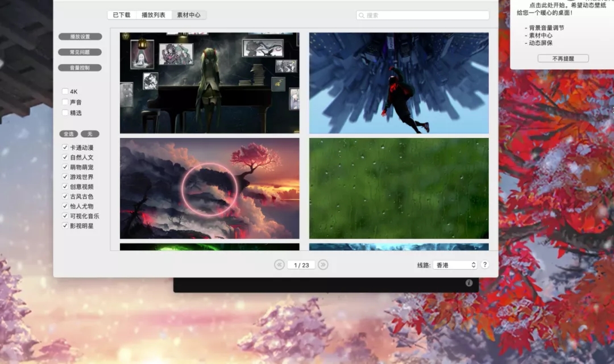
Task: Check the 精选 filter checkbox
Action: click(x=65, y=112)
